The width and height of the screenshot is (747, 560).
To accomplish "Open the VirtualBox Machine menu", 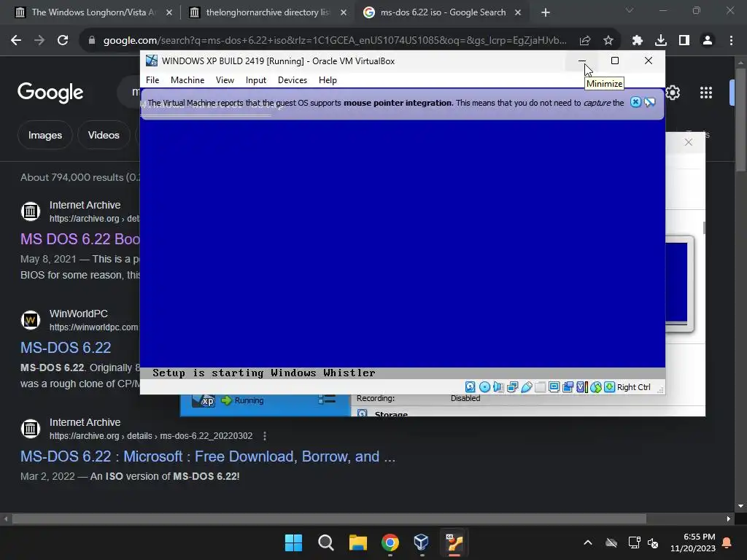I will 187,80.
